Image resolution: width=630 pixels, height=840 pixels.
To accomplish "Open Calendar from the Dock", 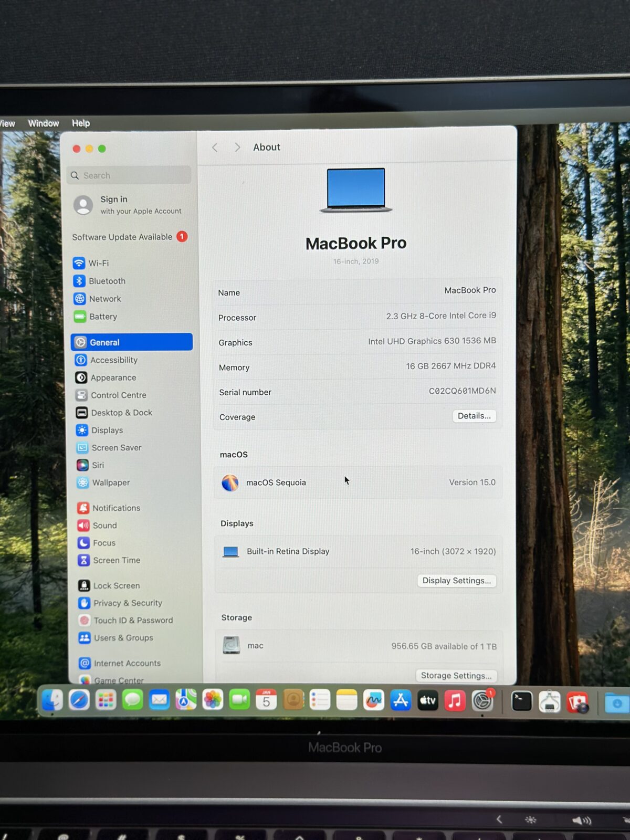I will [266, 700].
